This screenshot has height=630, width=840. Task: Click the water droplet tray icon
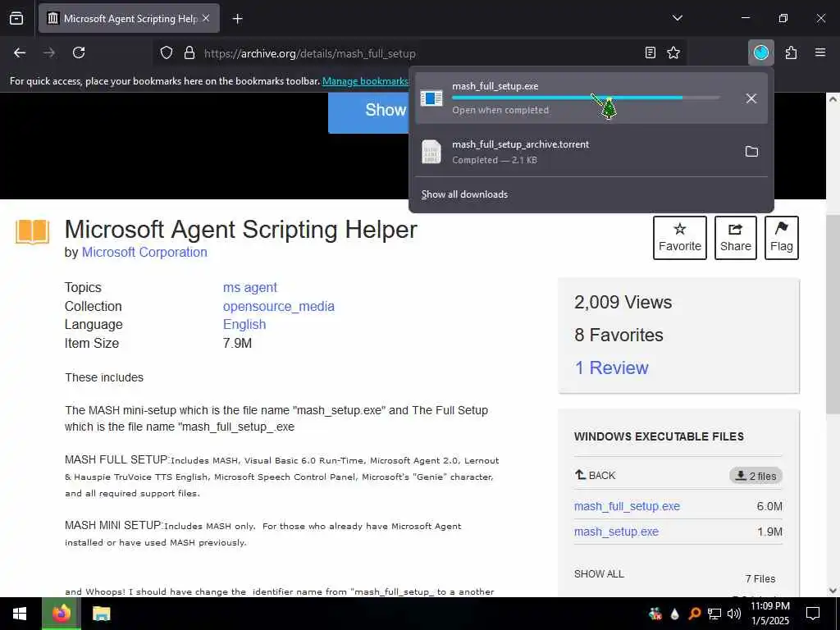[674, 614]
